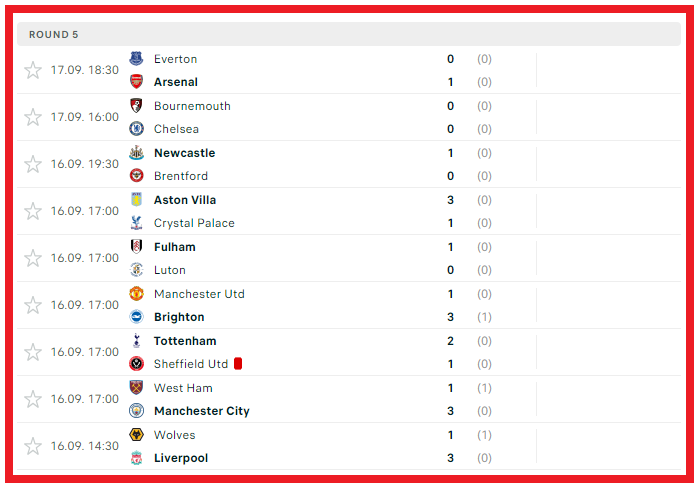
Task: Click the Aston Villa club crest
Action: click(136, 200)
